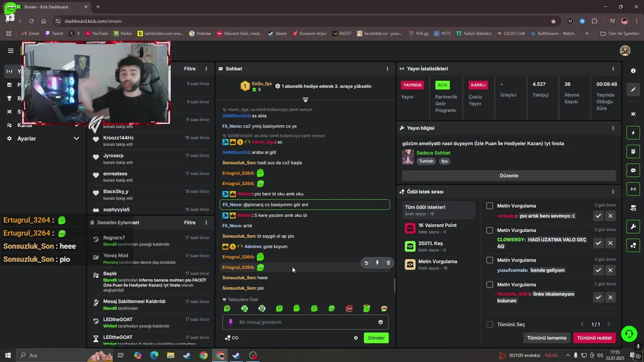Click the wrench icon in right sidebar

tap(633, 226)
